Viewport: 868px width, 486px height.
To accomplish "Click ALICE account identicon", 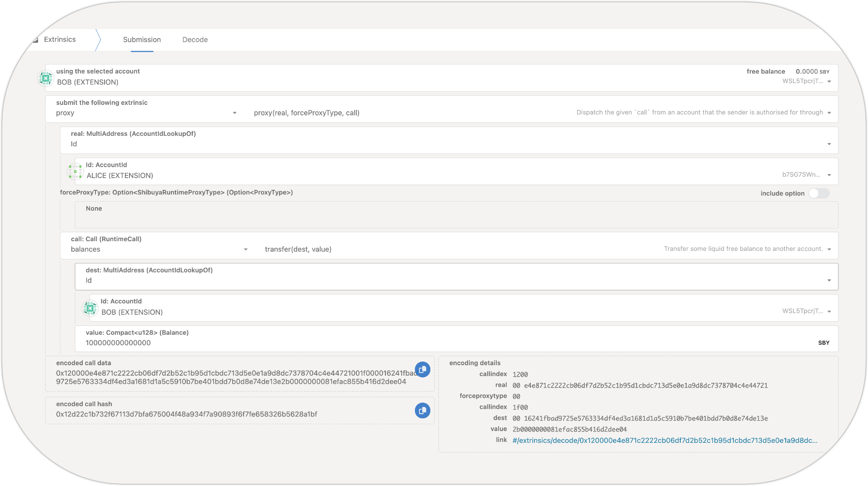I will click(75, 172).
